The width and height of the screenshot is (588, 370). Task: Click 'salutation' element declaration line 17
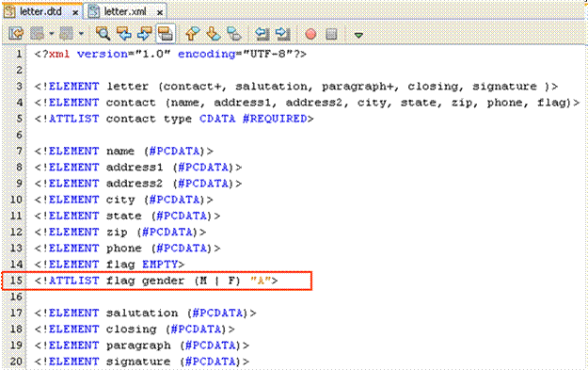[x=145, y=313]
